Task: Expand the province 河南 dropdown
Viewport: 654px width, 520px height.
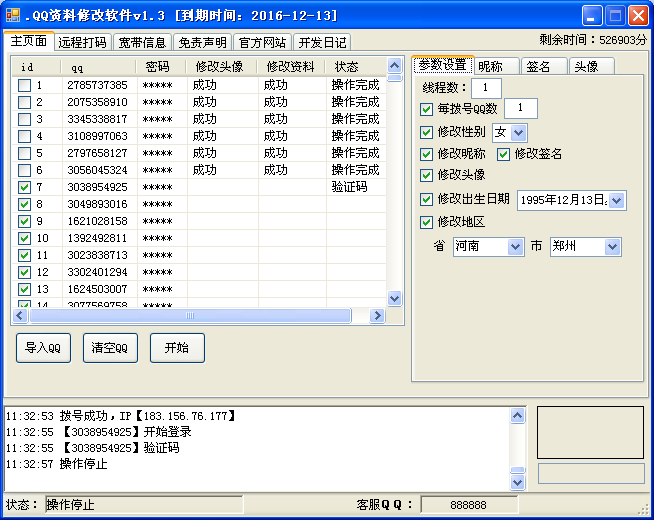Action: click(x=515, y=246)
